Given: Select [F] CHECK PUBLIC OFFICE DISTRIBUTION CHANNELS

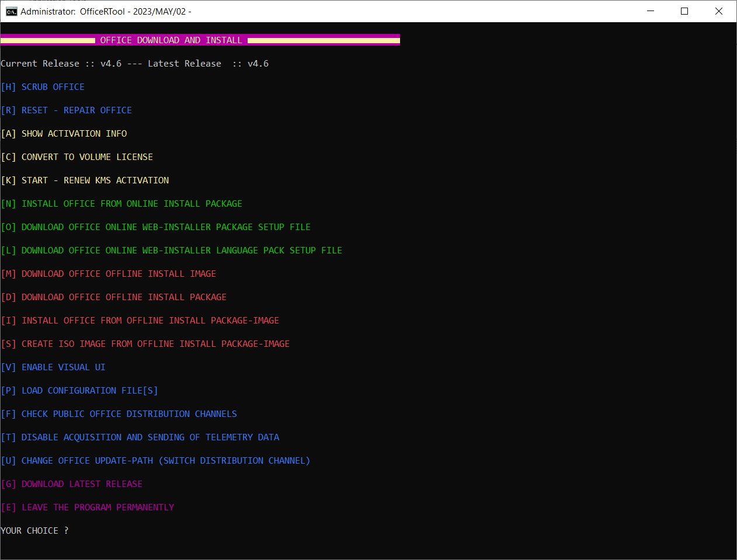Looking at the screenshot, I should (119, 414).
